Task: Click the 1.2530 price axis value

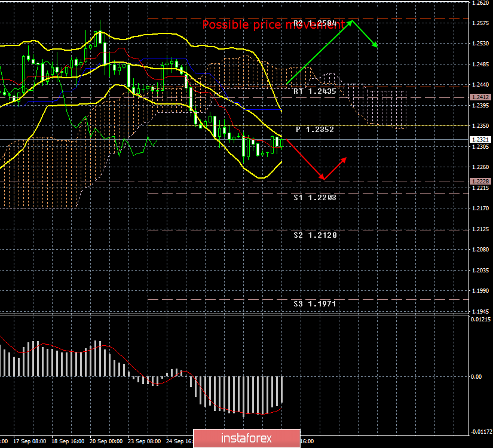Action: pyautogui.click(x=480, y=44)
